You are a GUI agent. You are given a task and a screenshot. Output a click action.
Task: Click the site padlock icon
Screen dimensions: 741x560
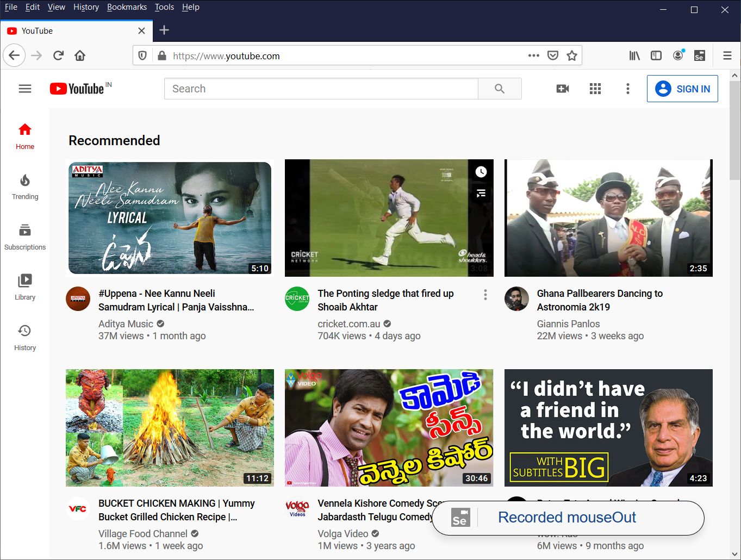161,55
